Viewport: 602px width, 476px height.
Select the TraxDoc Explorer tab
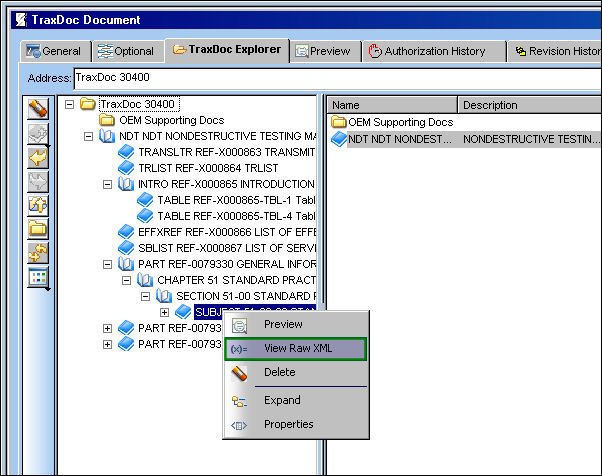pos(227,50)
